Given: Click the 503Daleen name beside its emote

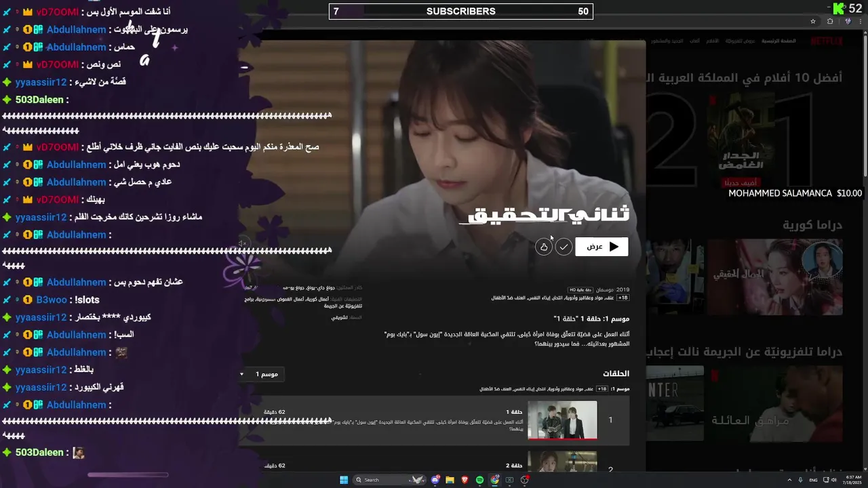Looking at the screenshot, I should pos(39,452).
